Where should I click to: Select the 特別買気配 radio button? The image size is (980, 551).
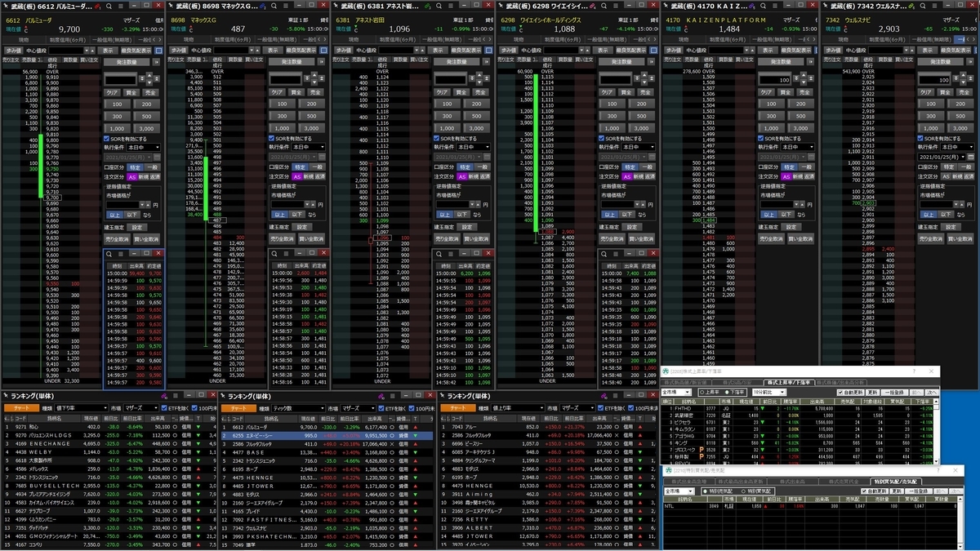(743, 491)
